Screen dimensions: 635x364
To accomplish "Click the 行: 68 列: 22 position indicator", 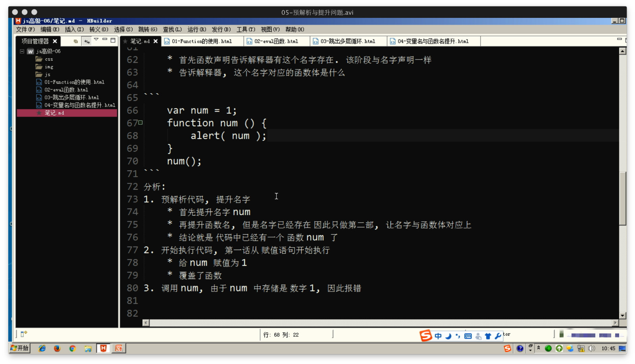I will (281, 335).
